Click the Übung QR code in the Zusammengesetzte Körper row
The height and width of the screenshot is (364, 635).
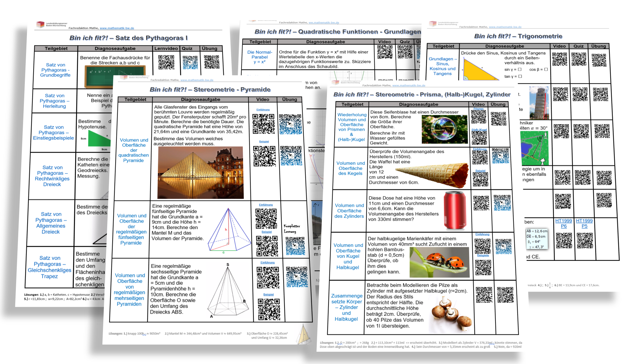point(505,295)
